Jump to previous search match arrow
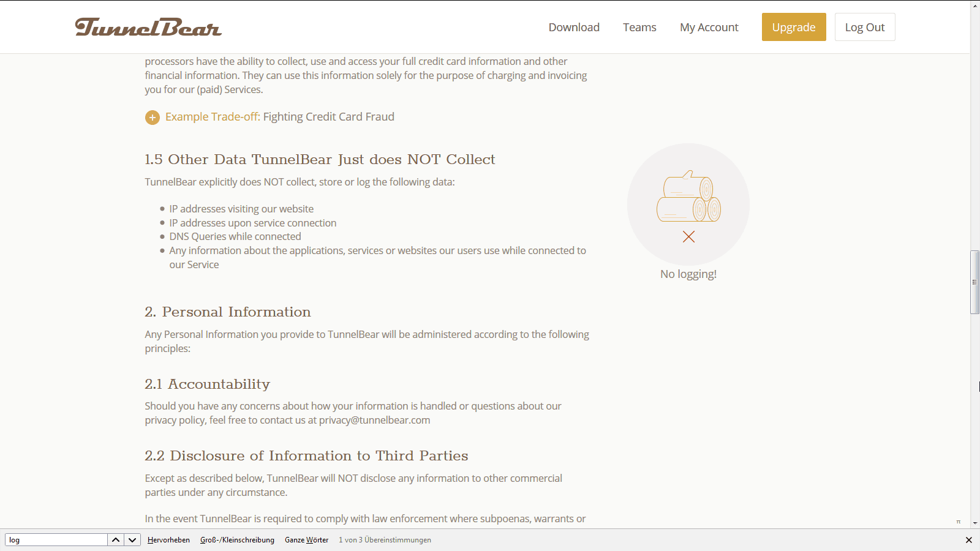 [x=116, y=540]
